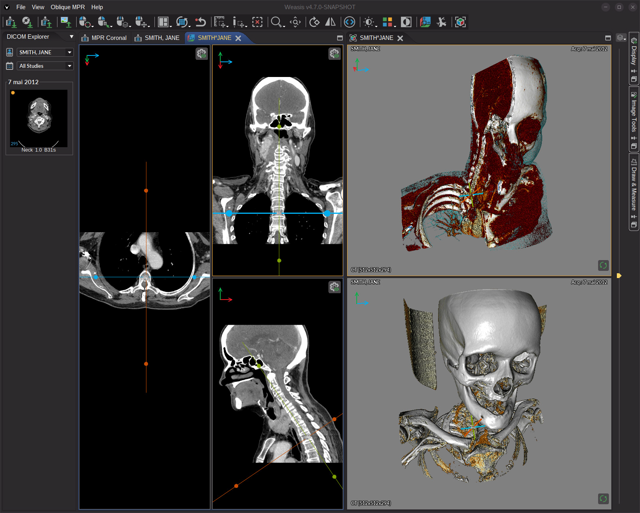The width and height of the screenshot is (640, 513).
Task: Open the File menu
Action: (x=21, y=7)
